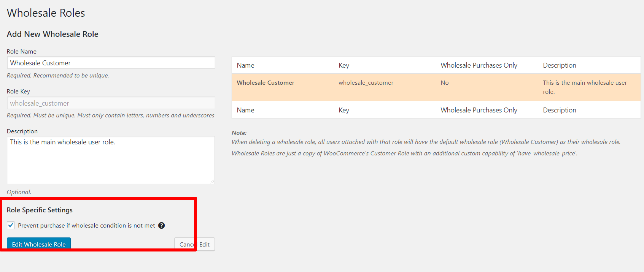The width and height of the screenshot is (644, 272).
Task: Click the top Description column header
Action: pos(559,65)
